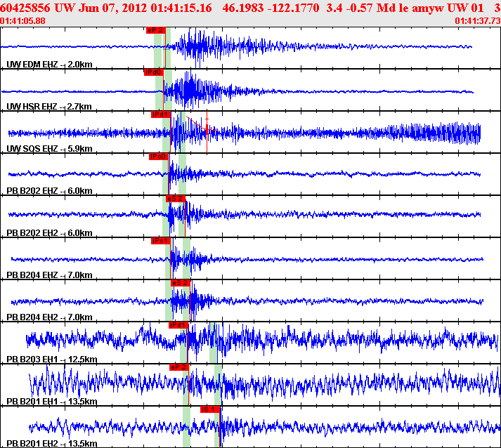Click the origin time 01:41:15.16 in the header
Image resolution: width=501 pixels, height=448 pixels.
[x=181, y=8]
